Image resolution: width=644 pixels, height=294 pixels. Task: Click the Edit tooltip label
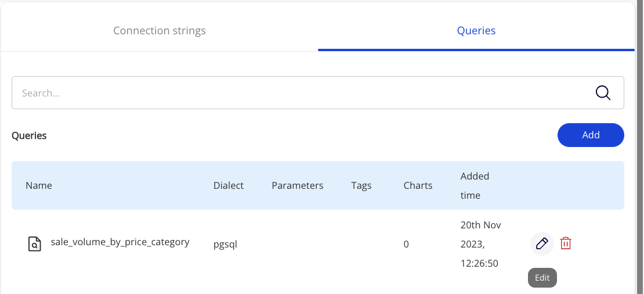tap(542, 278)
